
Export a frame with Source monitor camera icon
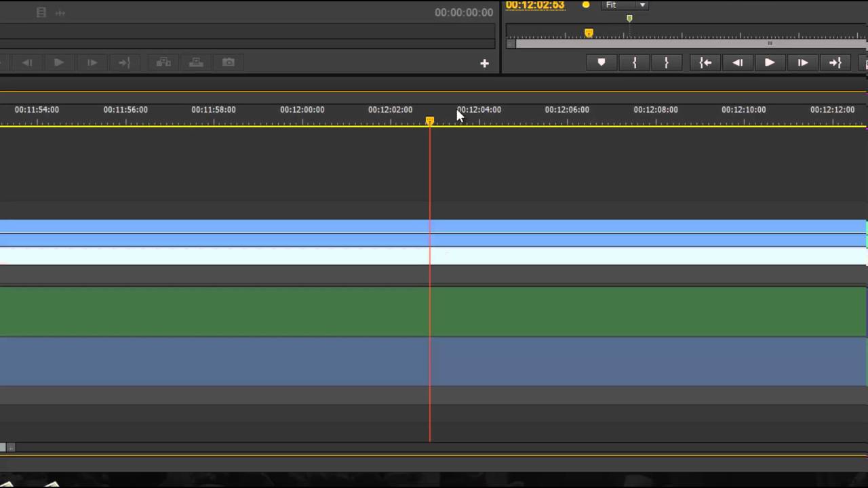point(229,62)
